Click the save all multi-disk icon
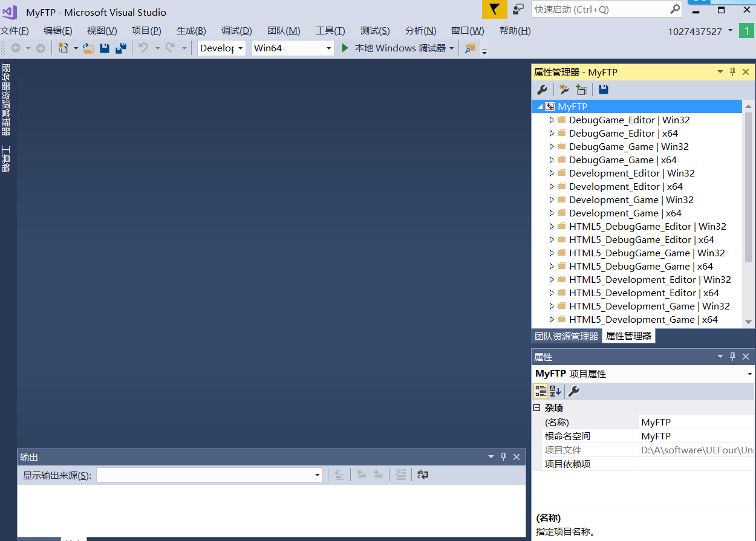The height and width of the screenshot is (541, 756). point(121,48)
